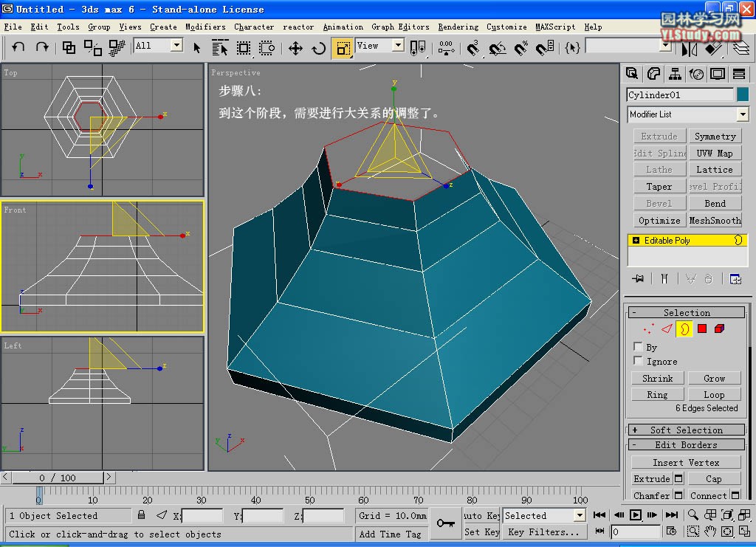Open Select by Name tool
The height and width of the screenshot is (547, 756).
click(220, 48)
